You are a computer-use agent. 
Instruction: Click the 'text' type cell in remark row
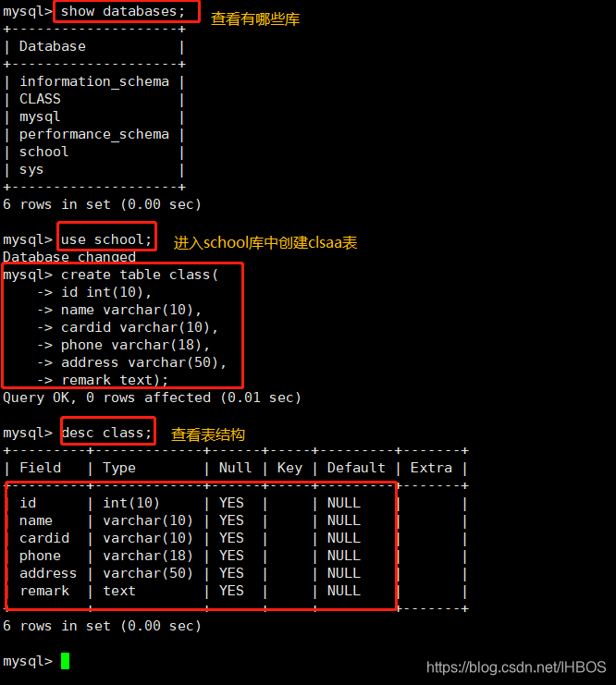point(119,591)
